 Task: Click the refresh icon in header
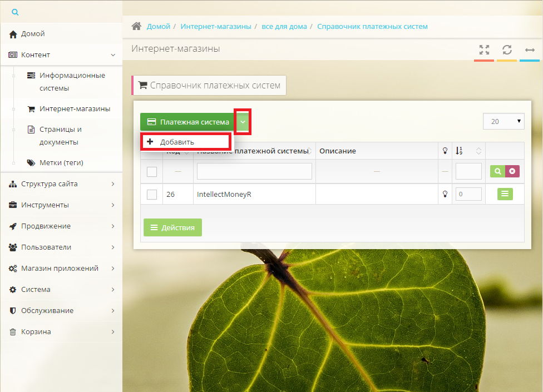coord(507,49)
